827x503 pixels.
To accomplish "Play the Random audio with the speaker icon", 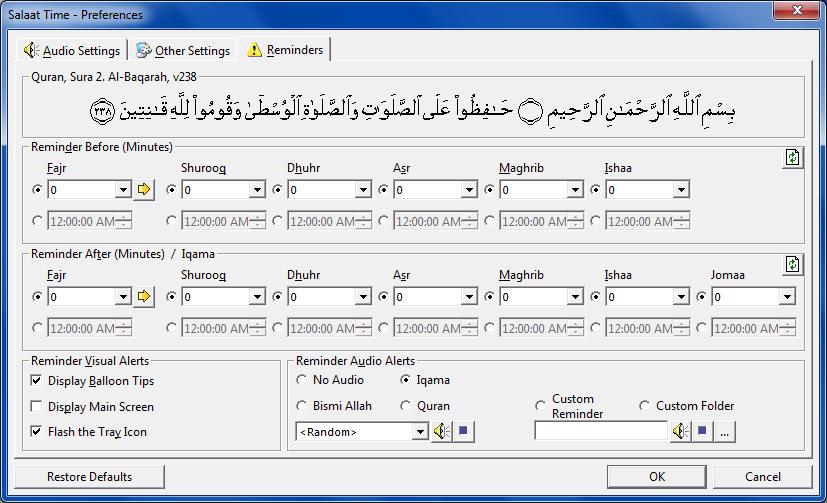I will [x=441, y=431].
